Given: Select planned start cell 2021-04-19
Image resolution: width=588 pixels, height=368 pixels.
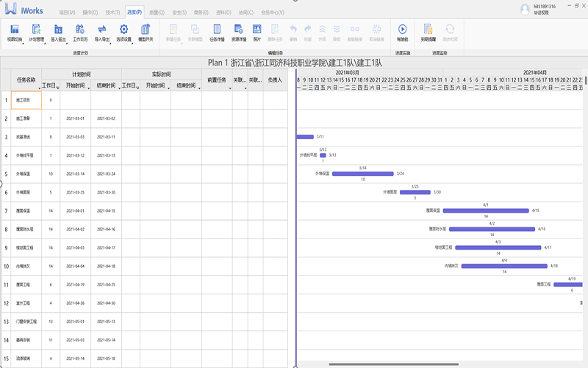Looking at the screenshot, I should (76, 285).
